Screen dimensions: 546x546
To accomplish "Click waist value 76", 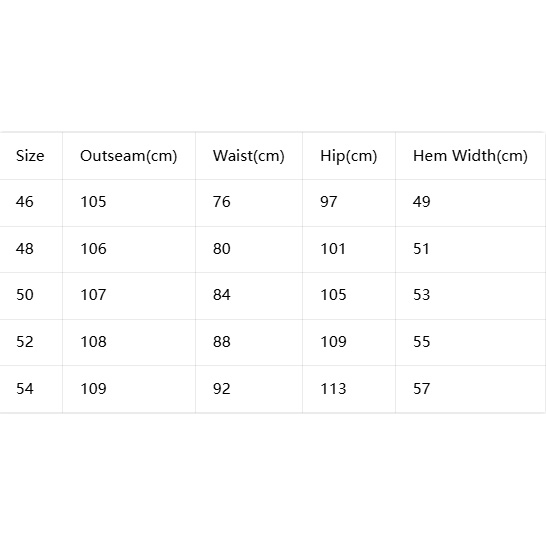I will 221,202.
